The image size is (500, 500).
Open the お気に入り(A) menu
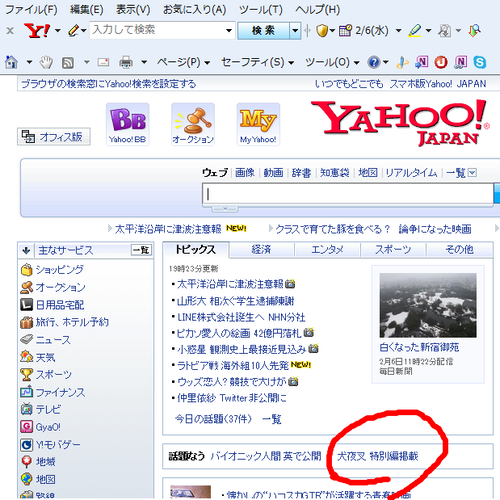(194, 10)
